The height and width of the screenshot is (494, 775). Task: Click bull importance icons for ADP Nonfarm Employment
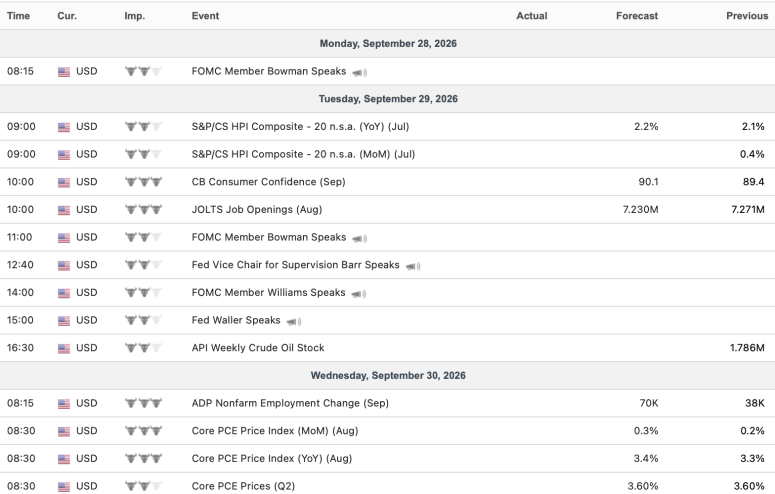[143, 404]
